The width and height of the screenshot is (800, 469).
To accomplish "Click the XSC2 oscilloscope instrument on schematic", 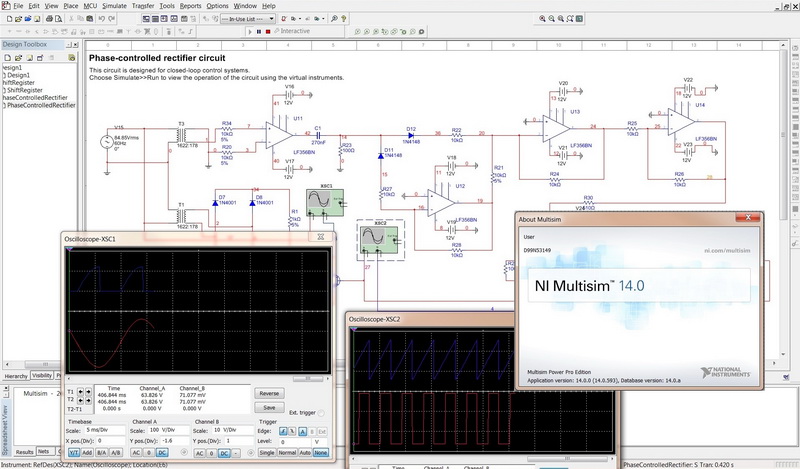I will tap(380, 240).
